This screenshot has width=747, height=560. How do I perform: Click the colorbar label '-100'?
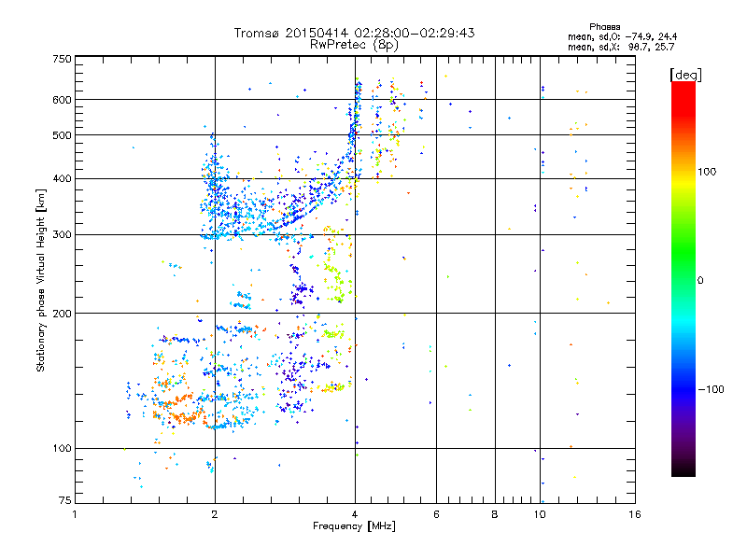[711, 389]
